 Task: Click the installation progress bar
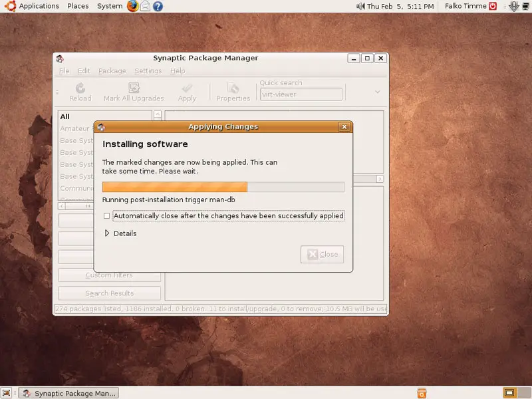point(223,187)
